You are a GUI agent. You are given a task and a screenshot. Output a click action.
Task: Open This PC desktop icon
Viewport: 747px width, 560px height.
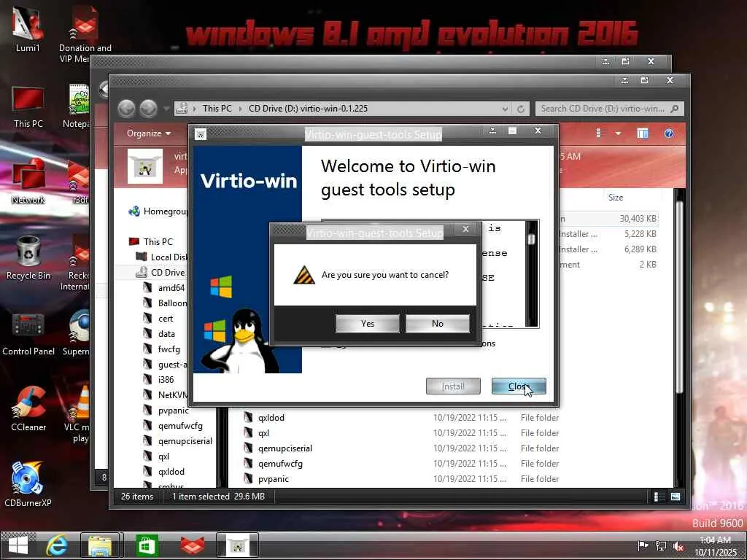point(28,106)
